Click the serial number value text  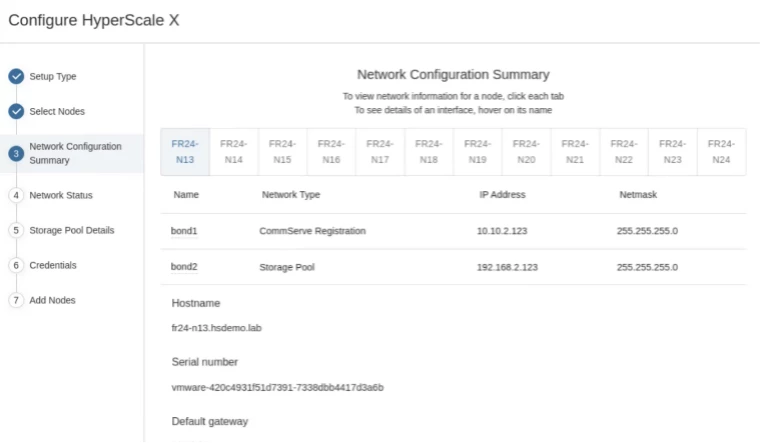278,387
